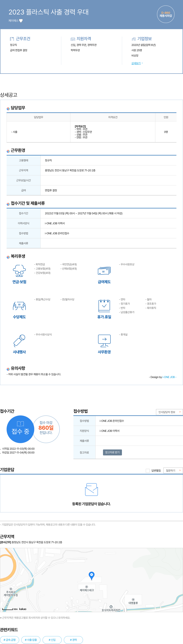
Task: Download with 참고자료 받기 button
Action: (112, 452)
